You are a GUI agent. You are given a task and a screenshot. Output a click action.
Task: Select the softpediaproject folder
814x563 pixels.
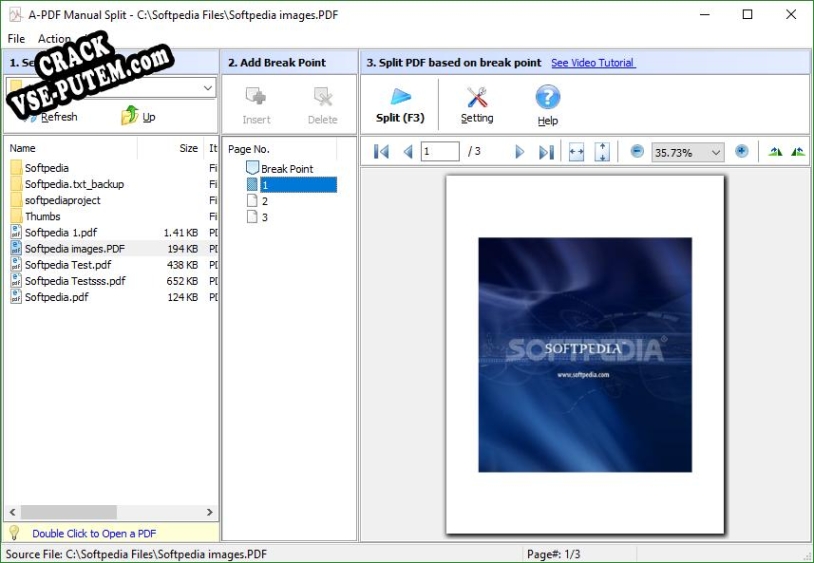tap(62, 200)
